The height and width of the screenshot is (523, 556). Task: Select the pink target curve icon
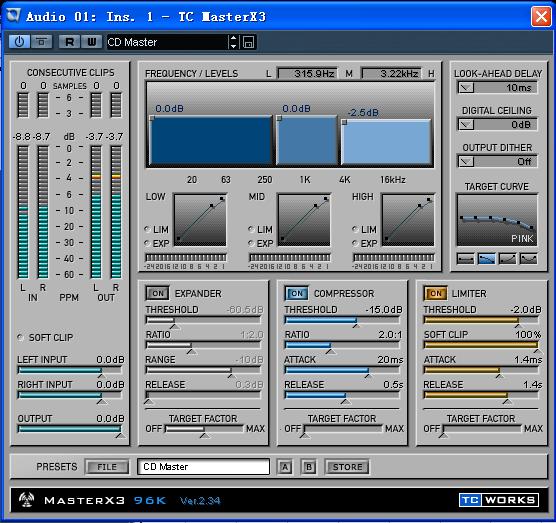tap(486, 259)
